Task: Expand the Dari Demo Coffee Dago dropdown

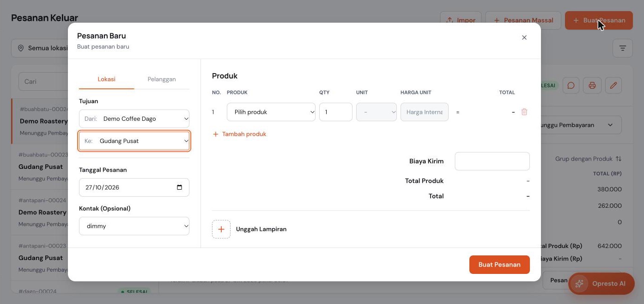Action: pyautogui.click(x=134, y=119)
